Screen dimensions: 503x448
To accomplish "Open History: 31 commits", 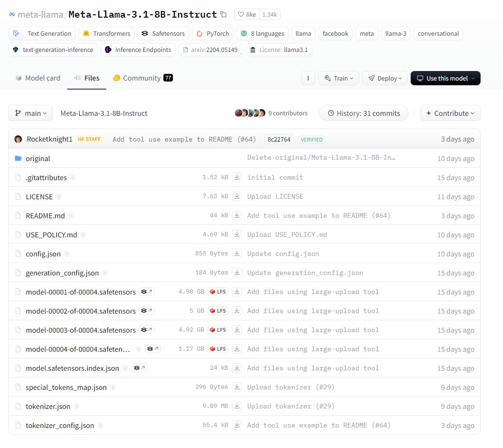I will 364,113.
